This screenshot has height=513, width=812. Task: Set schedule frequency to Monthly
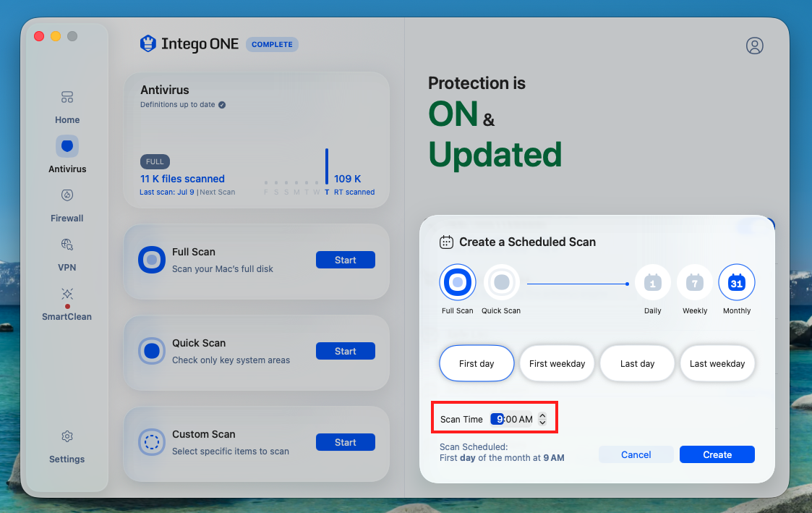click(736, 283)
